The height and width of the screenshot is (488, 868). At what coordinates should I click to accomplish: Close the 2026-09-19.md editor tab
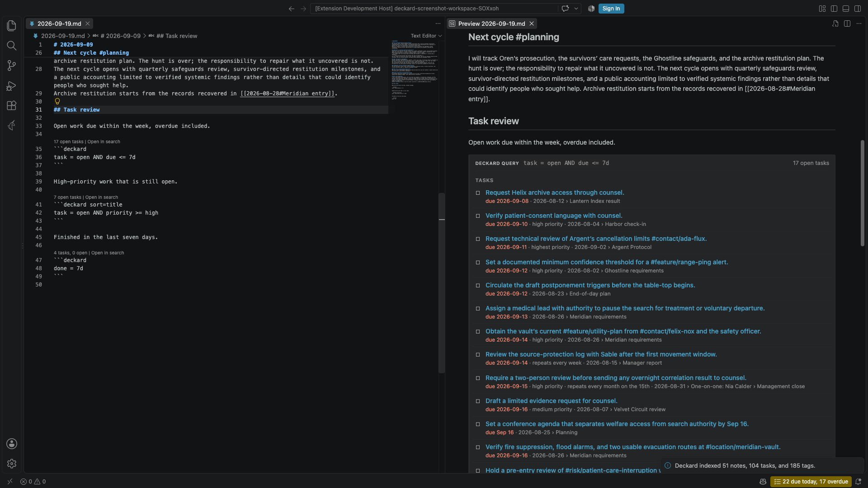point(88,23)
